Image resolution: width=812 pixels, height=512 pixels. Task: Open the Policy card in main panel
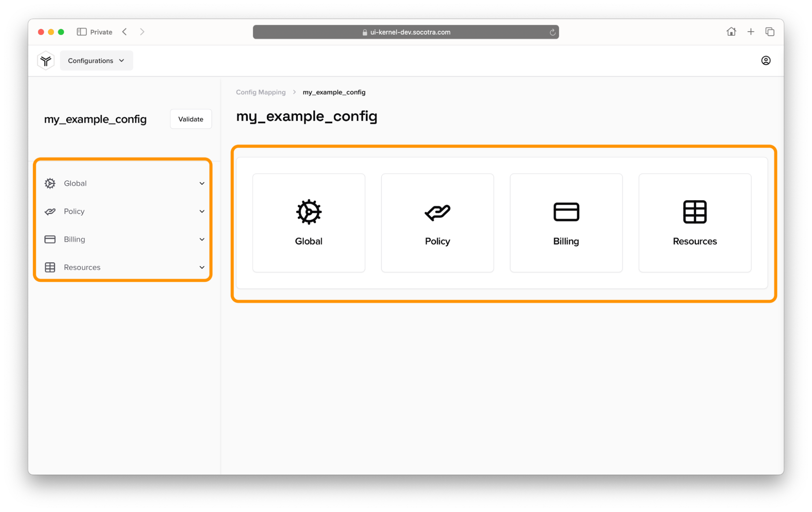coord(437,223)
